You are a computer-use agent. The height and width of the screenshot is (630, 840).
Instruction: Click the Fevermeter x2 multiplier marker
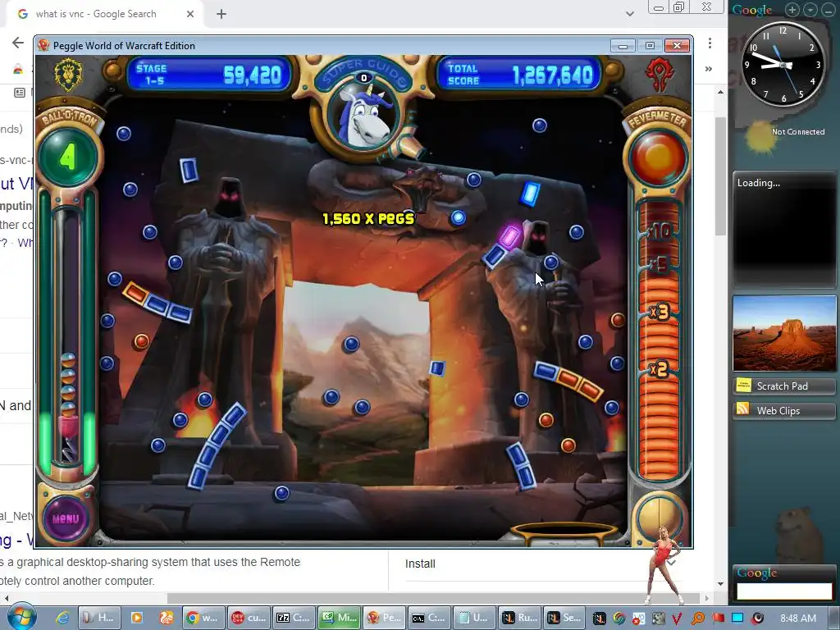click(659, 369)
